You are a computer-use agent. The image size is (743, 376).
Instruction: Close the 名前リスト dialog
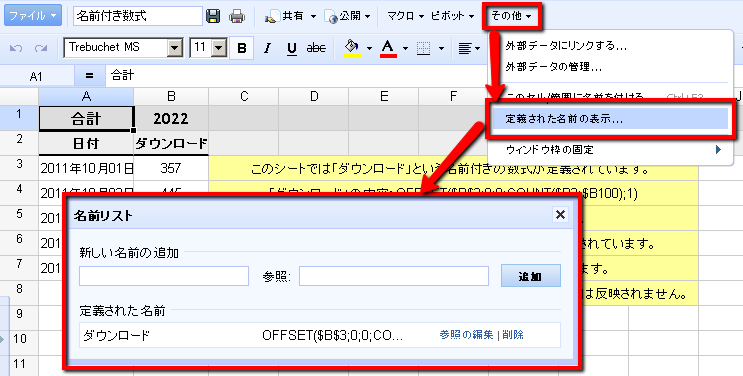pyautogui.click(x=560, y=215)
